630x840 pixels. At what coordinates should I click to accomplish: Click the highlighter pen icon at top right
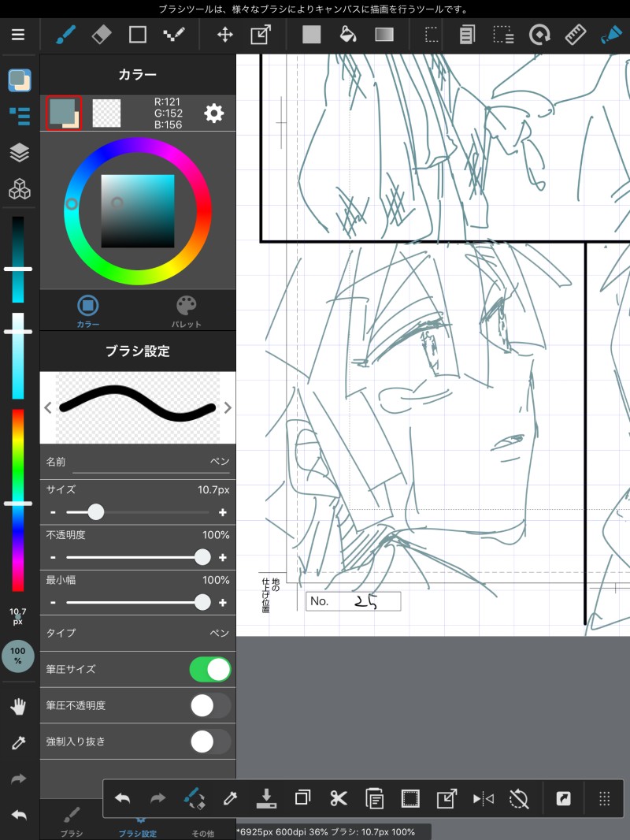[611, 35]
